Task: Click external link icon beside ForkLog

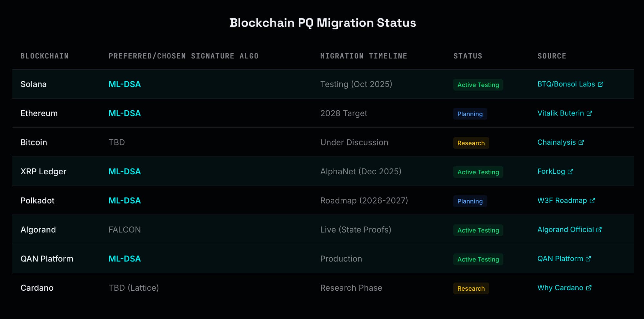Action: pyautogui.click(x=570, y=172)
